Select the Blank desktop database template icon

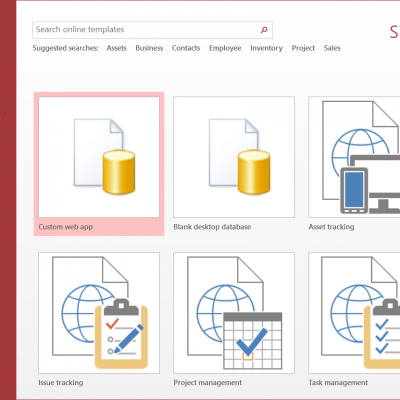point(234,157)
